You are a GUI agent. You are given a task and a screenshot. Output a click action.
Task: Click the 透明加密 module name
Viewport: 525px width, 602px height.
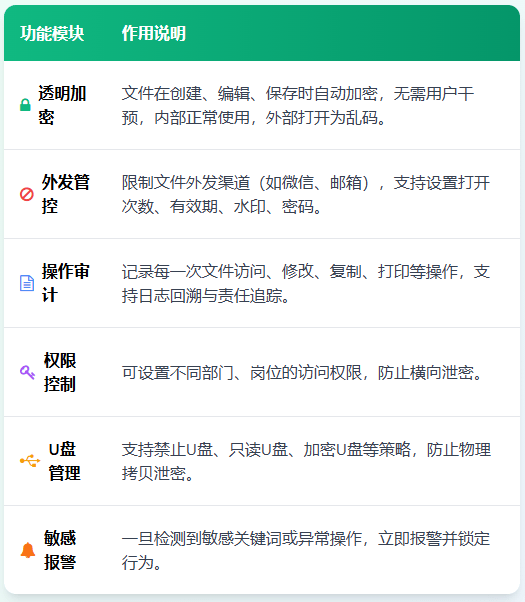coord(62,105)
